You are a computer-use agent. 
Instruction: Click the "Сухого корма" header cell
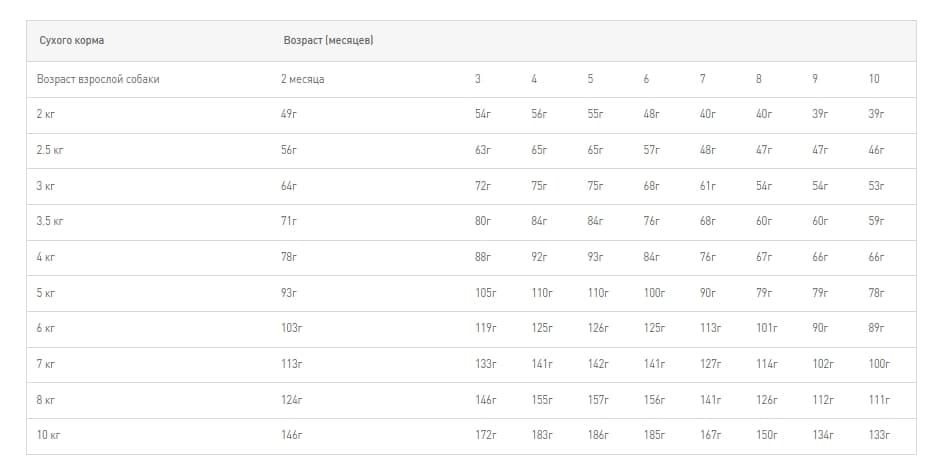tap(71, 41)
